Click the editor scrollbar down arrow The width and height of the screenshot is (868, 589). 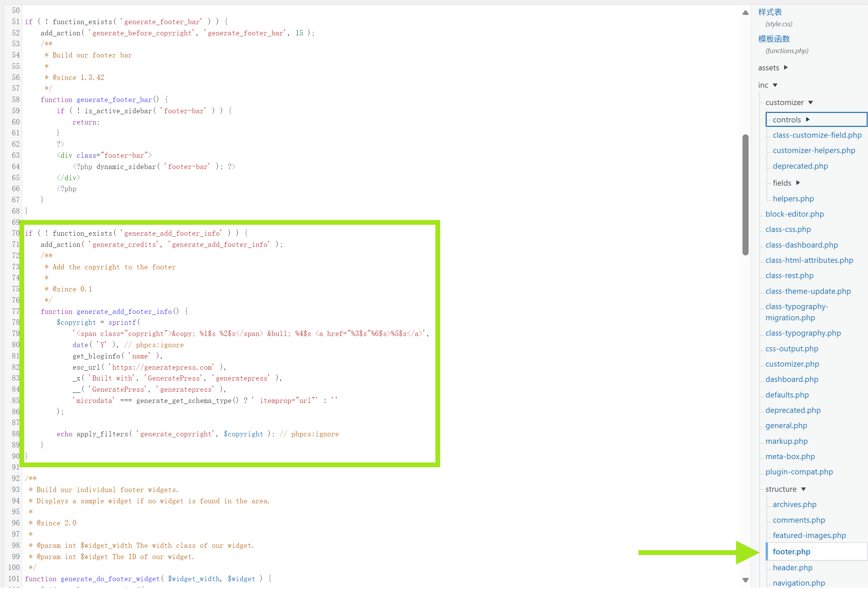pos(745,580)
